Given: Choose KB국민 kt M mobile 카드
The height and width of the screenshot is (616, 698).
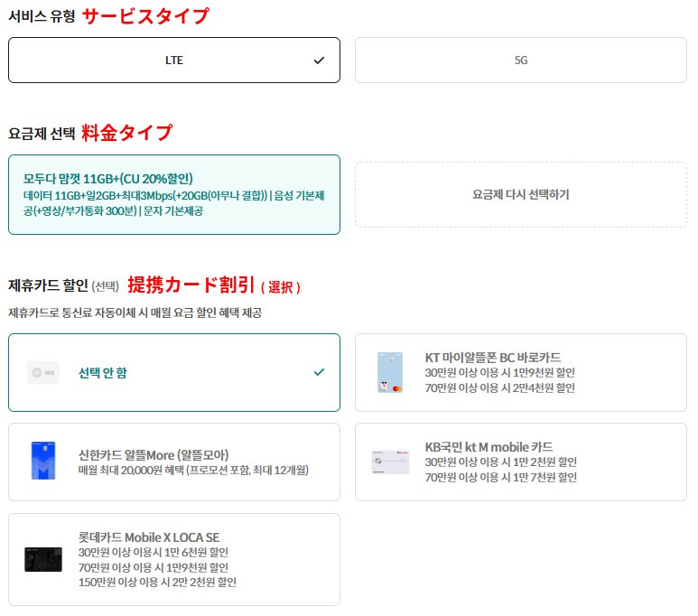Looking at the screenshot, I should coord(521,462).
